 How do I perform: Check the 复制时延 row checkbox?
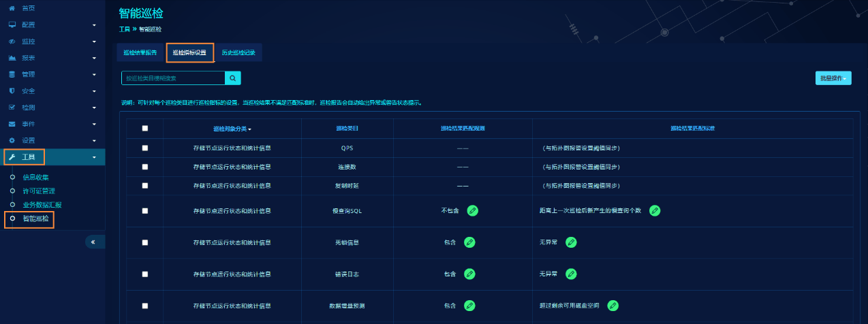144,185
